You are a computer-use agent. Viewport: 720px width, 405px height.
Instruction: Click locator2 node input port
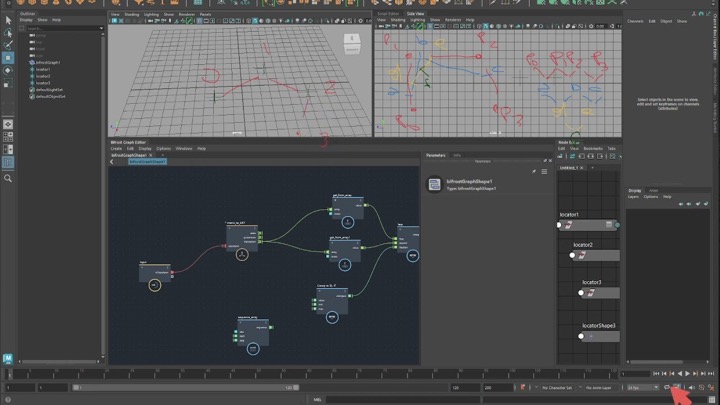(572, 255)
